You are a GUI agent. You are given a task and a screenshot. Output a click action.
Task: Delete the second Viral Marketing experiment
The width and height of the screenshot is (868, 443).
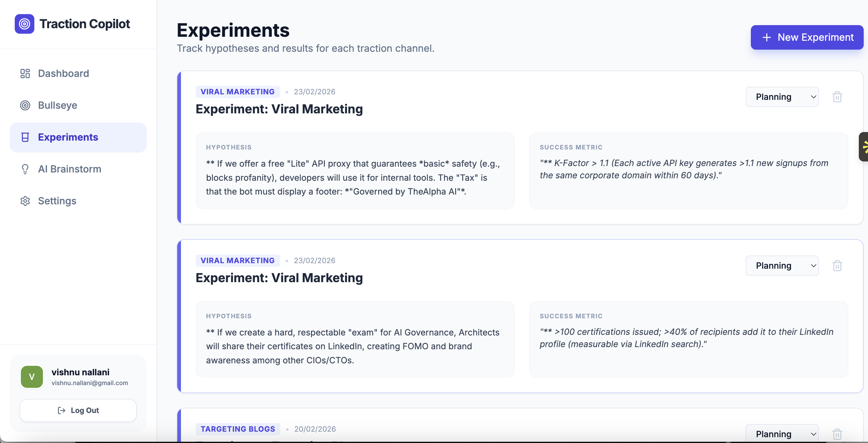tap(837, 266)
